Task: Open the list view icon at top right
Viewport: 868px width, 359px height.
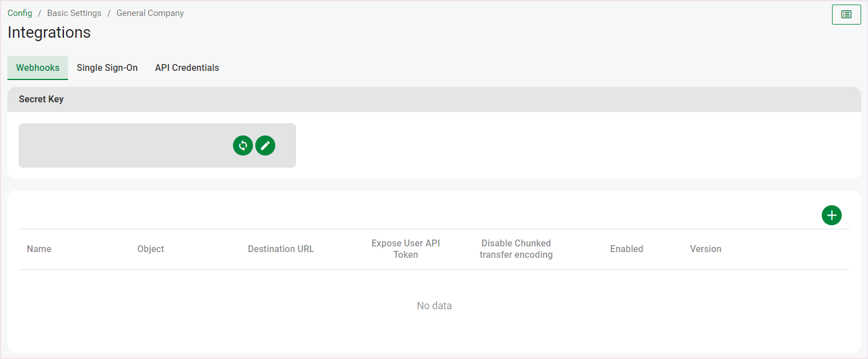Action: coord(846,14)
